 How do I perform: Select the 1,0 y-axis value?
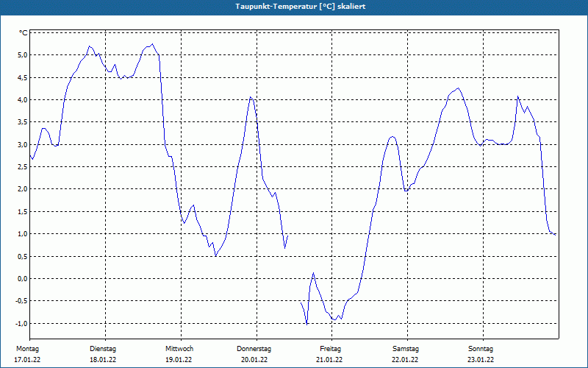point(23,234)
